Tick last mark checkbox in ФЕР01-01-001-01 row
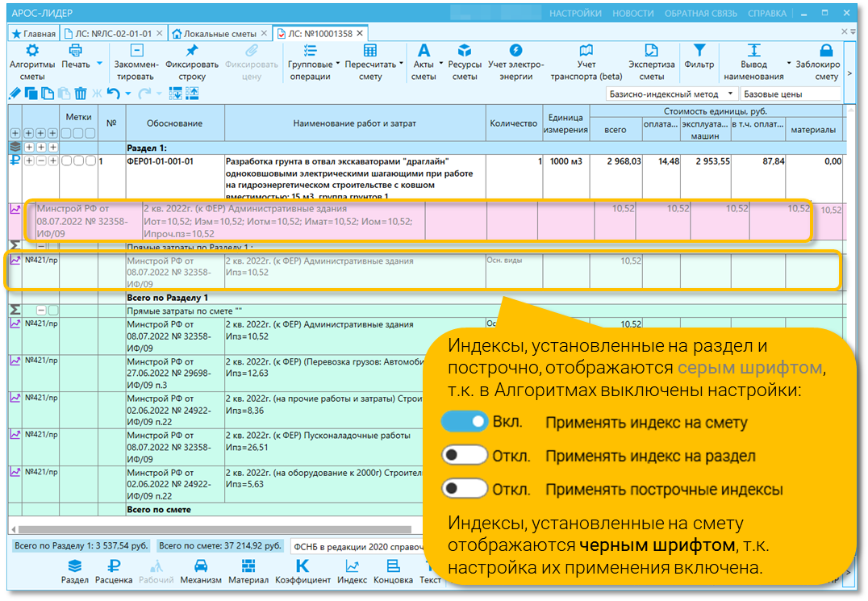This screenshot has height=601, width=868. [x=90, y=161]
